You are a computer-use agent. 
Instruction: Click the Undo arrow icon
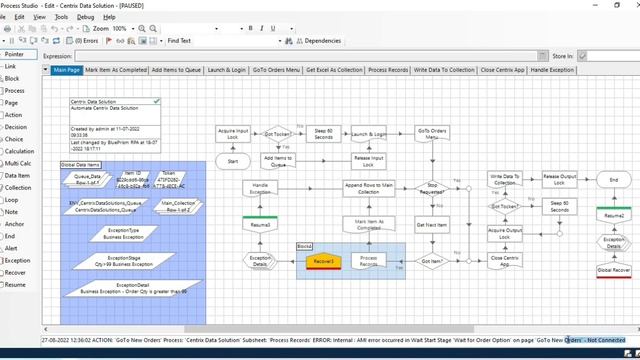point(54,29)
